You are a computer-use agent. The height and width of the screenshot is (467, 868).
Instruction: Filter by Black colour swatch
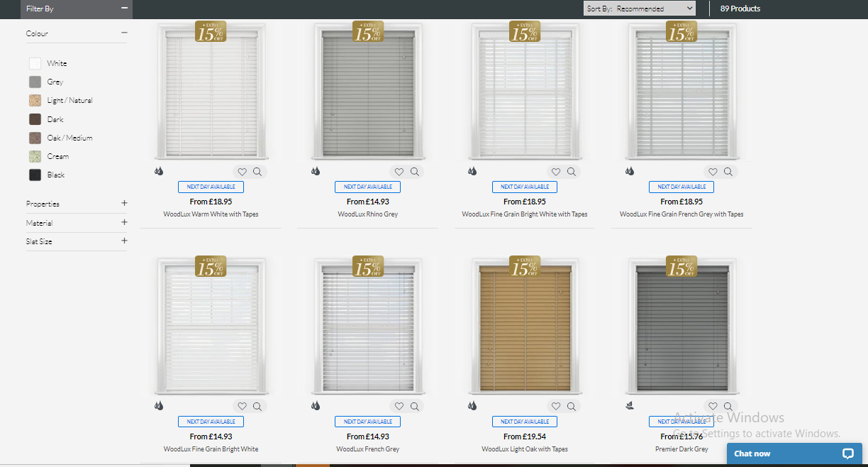(35, 175)
